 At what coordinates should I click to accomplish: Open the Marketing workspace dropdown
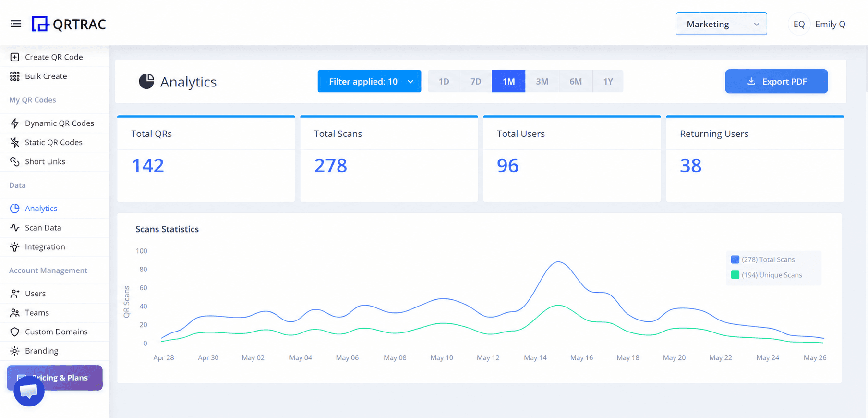click(721, 24)
